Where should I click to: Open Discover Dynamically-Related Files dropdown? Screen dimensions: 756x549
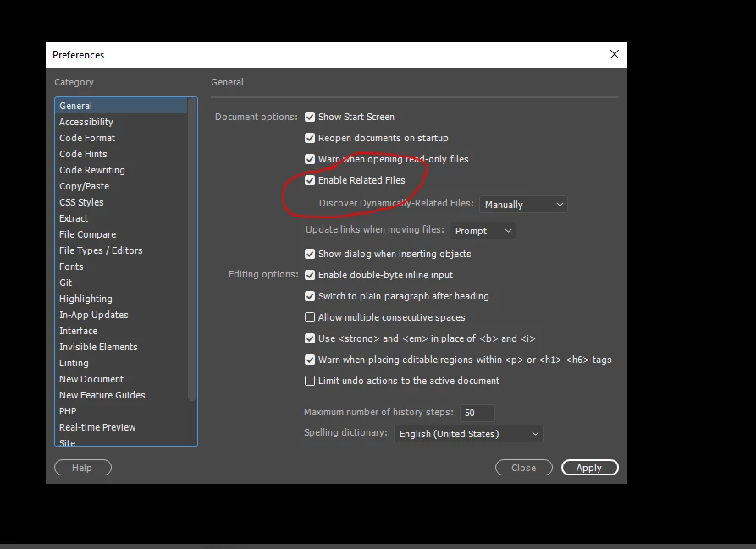click(x=523, y=205)
